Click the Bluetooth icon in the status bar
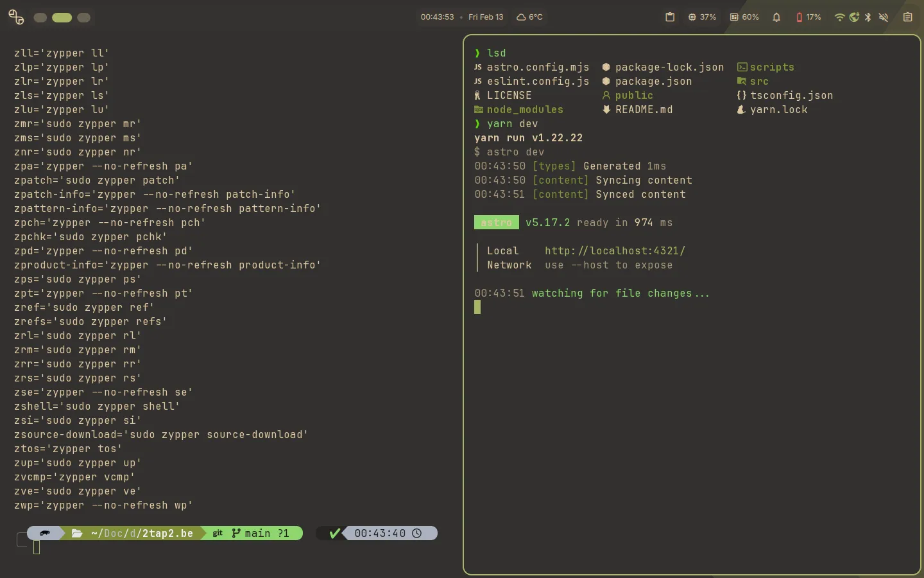 click(x=868, y=17)
